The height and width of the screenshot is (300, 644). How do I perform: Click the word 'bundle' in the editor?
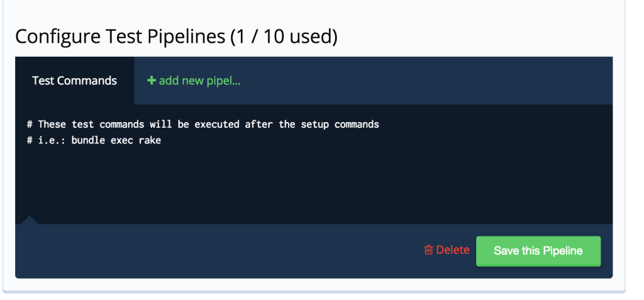tap(88, 140)
